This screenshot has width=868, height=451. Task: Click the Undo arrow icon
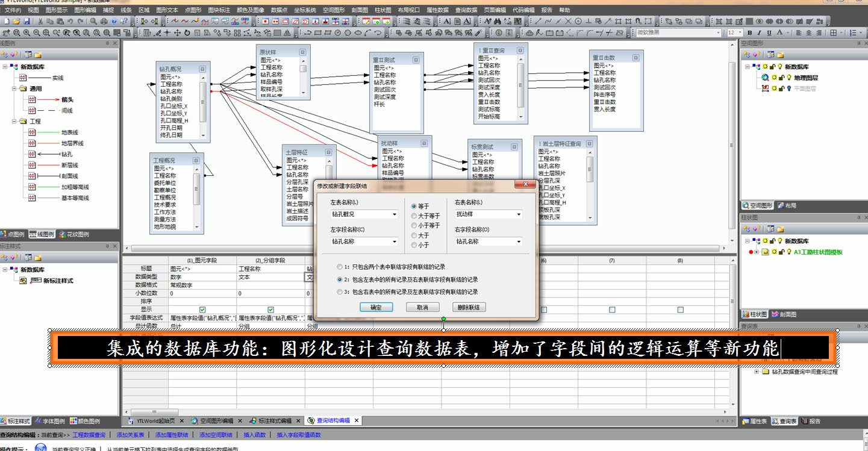pyautogui.click(x=70, y=21)
